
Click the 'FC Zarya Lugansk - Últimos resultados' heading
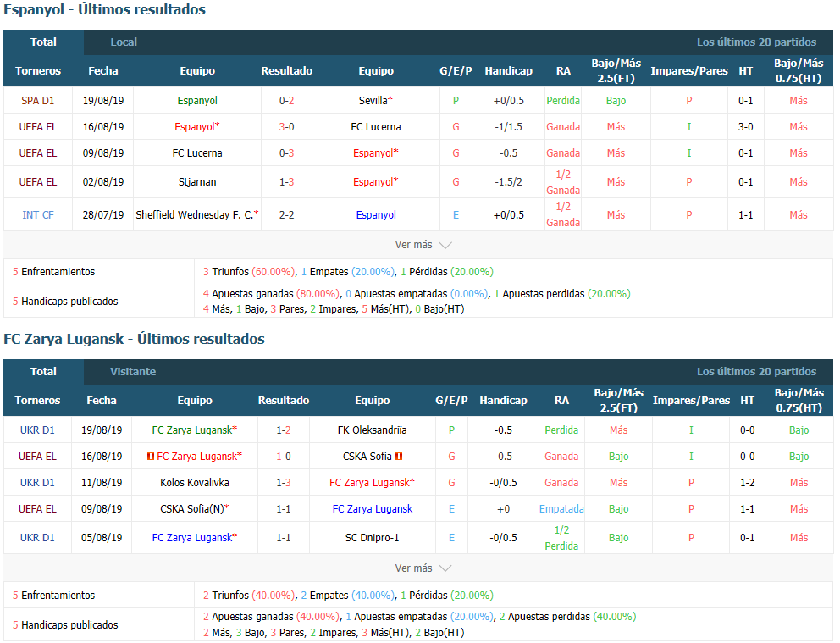coord(134,339)
